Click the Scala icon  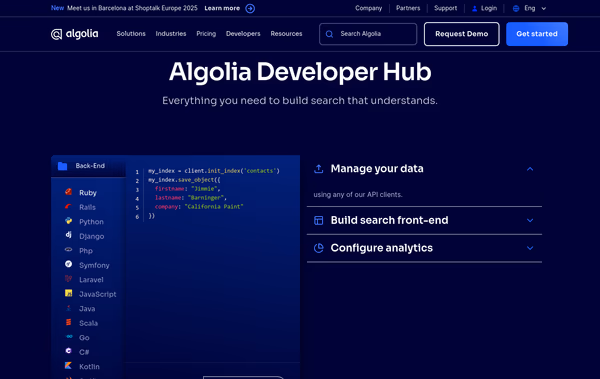click(x=68, y=322)
